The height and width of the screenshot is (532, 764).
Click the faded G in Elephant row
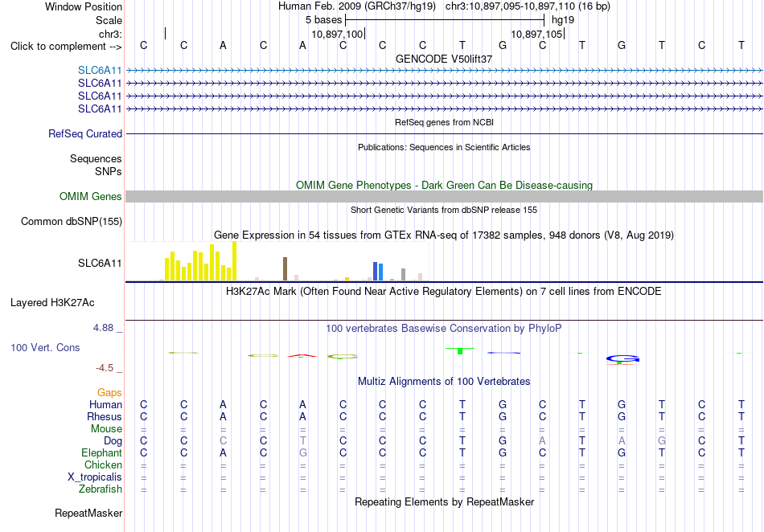coord(302,453)
